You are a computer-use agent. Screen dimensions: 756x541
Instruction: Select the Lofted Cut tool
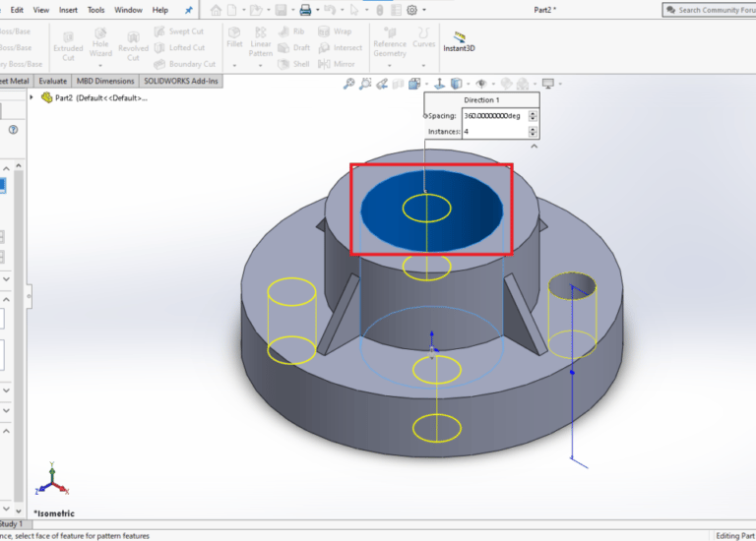click(x=179, y=47)
